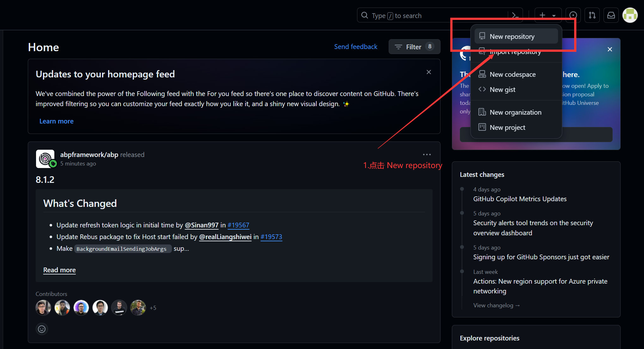Open the second contributor avatar
Viewport: 644px width, 349px height.
(62, 308)
